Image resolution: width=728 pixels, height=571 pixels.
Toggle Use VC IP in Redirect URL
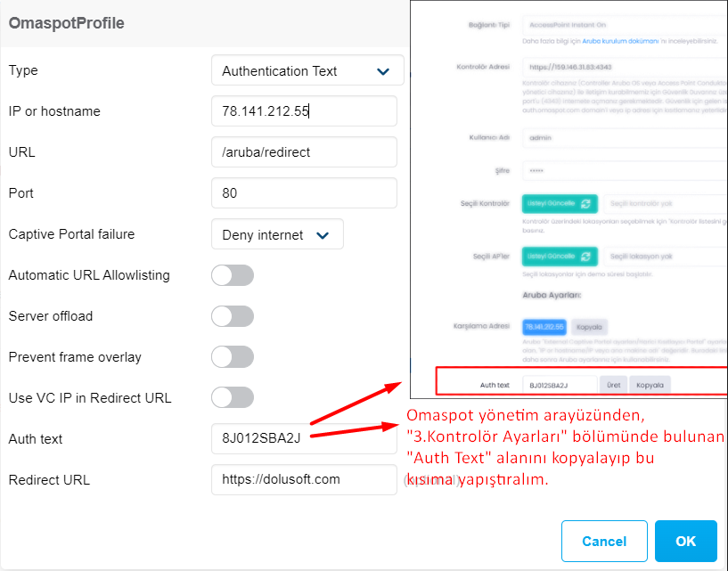233,398
